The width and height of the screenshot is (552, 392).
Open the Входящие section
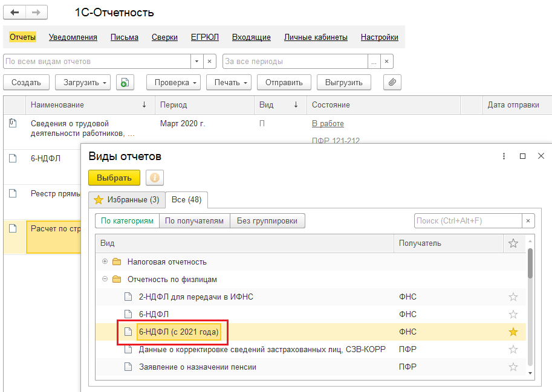[x=252, y=37]
